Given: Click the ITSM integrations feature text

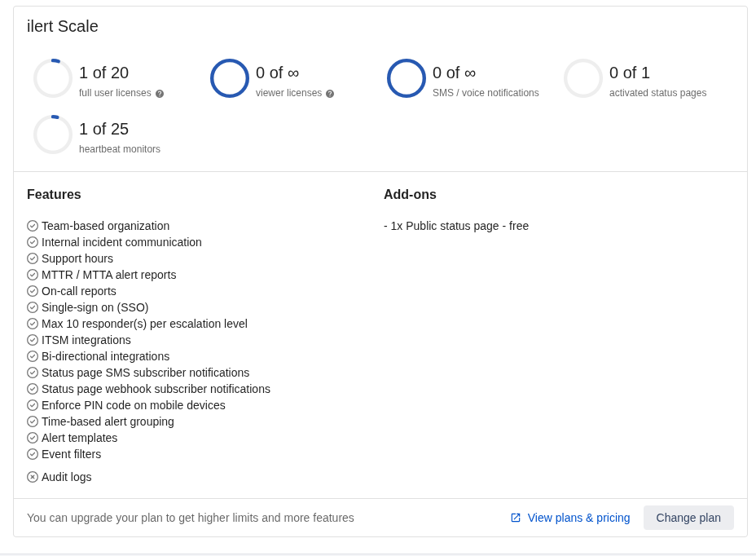Looking at the screenshot, I should click(x=86, y=340).
